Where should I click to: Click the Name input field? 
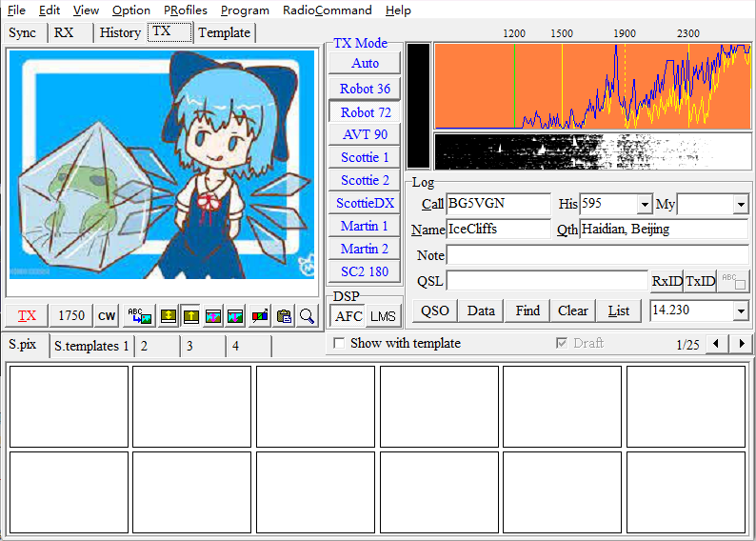[x=499, y=230]
